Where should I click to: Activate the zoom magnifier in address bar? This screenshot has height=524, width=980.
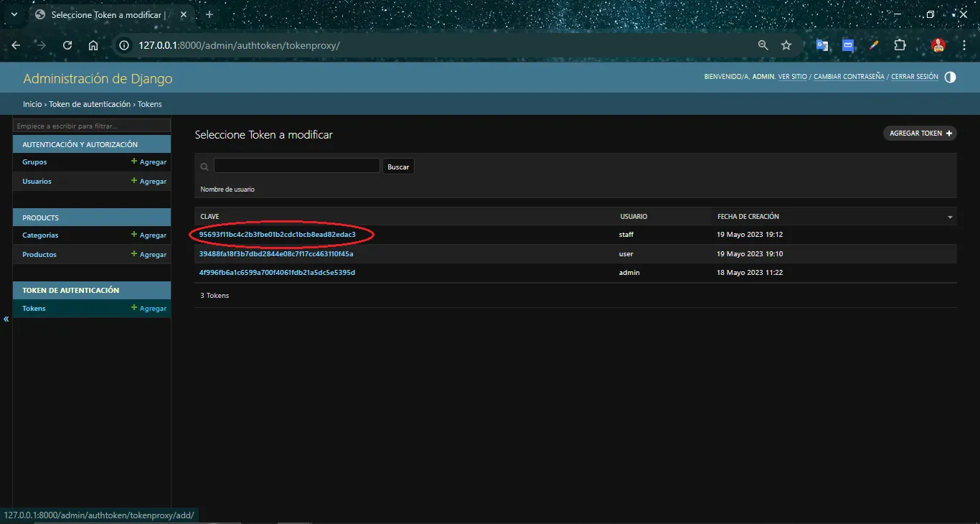click(763, 45)
